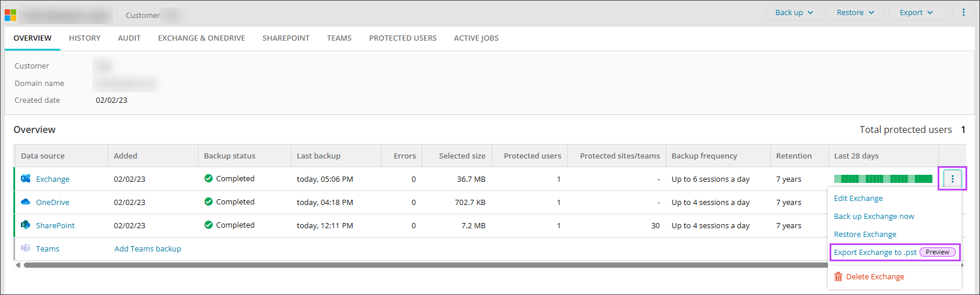Switch to the History tab
Image resolution: width=980 pixels, height=295 pixels.
click(85, 38)
